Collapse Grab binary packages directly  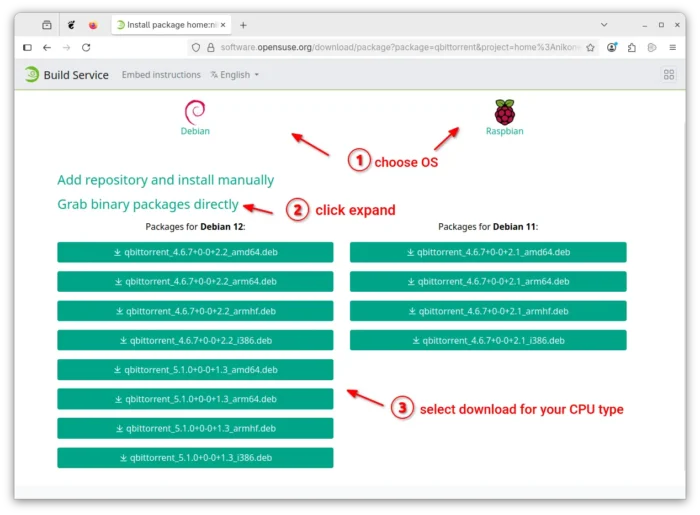pos(148,204)
